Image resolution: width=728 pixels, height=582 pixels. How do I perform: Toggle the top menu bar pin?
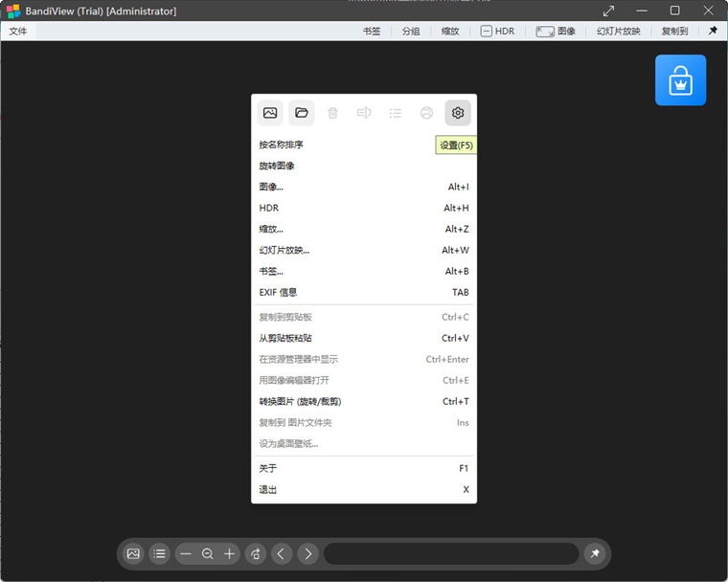pos(713,31)
